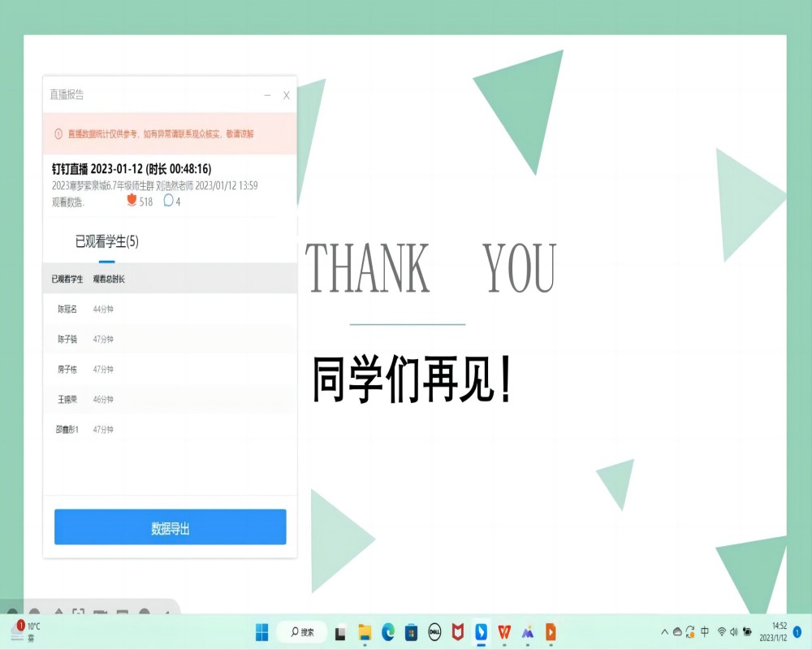Toggle the 中 input method indicator
The image size is (812, 650).
tap(705, 632)
